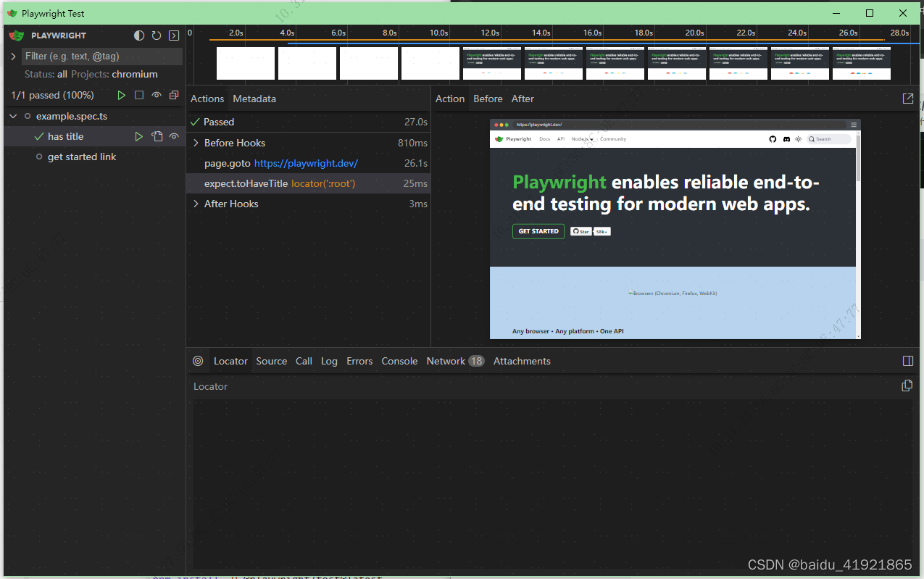Open source file icon on 'has title' row
The width and height of the screenshot is (924, 579).
pos(157,136)
